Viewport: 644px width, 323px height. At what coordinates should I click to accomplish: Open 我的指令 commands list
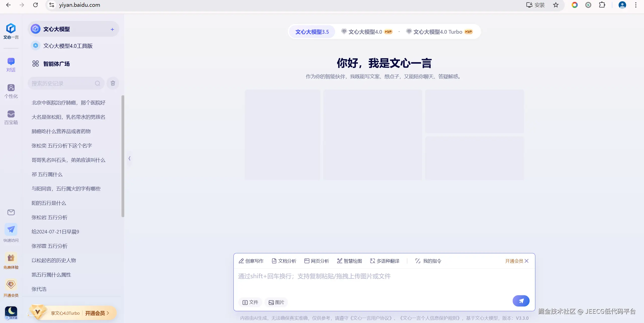428,261
